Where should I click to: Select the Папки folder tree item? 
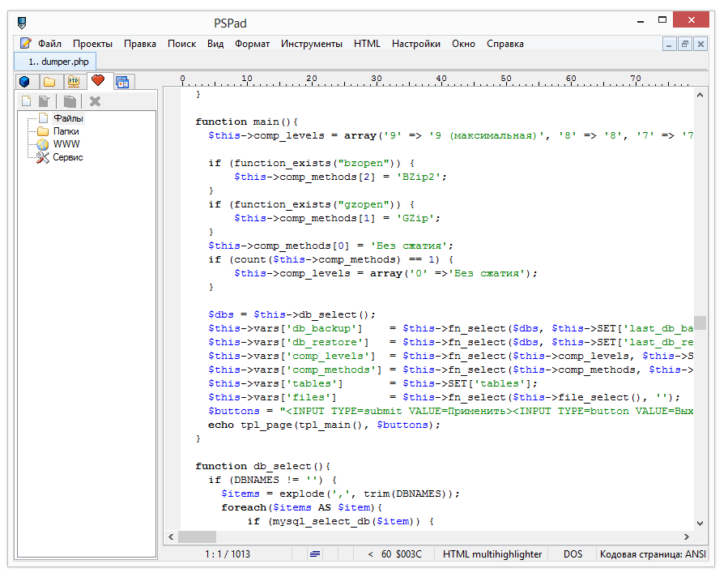pos(66,131)
